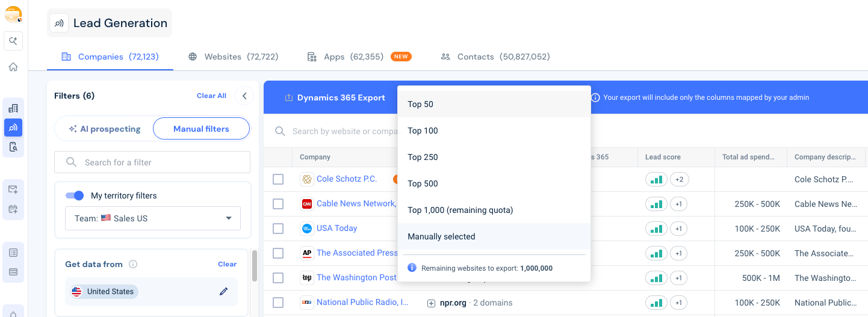Click the lead score bars for USA Today
The image size is (868, 317).
click(x=656, y=229)
